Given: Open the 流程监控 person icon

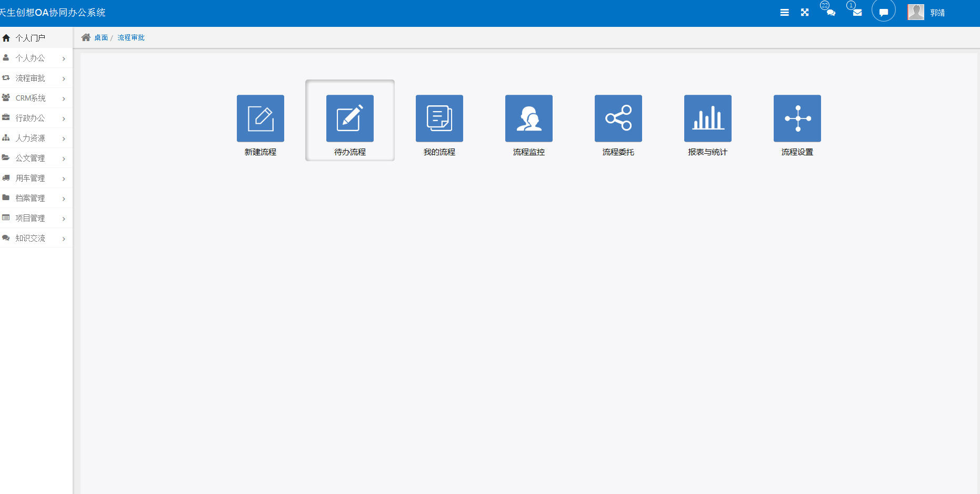Looking at the screenshot, I should coord(529,118).
